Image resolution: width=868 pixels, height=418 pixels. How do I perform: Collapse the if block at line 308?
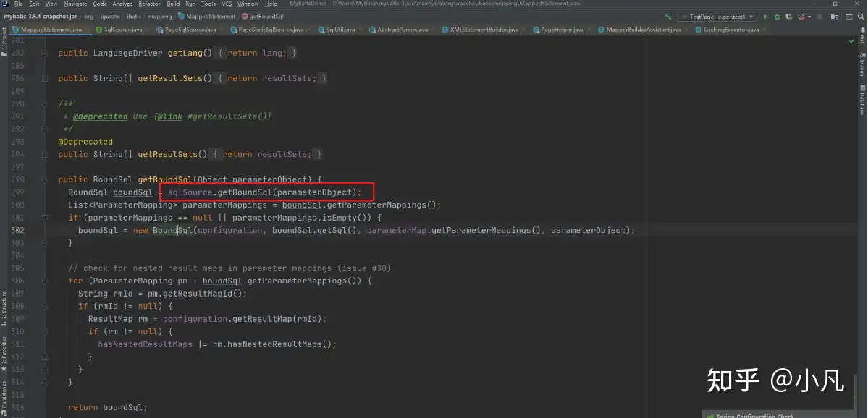tap(46, 307)
